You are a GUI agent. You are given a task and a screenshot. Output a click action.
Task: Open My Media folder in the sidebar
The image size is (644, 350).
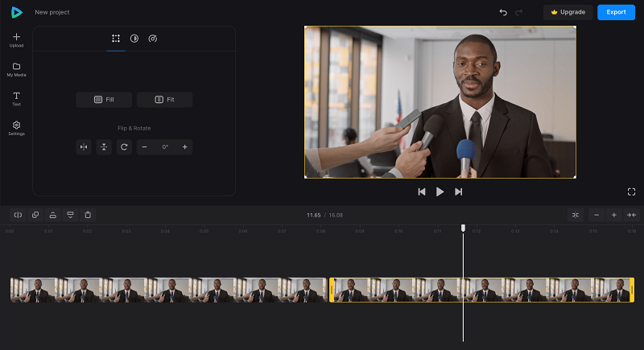pos(16,70)
